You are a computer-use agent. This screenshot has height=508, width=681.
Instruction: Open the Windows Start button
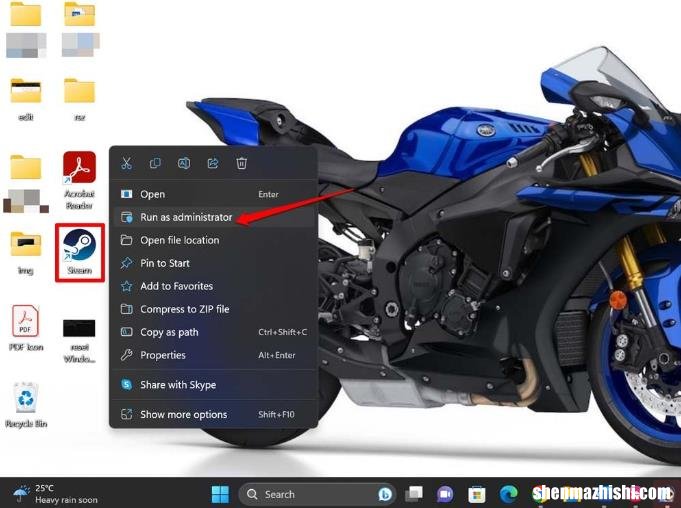pyautogui.click(x=220, y=494)
